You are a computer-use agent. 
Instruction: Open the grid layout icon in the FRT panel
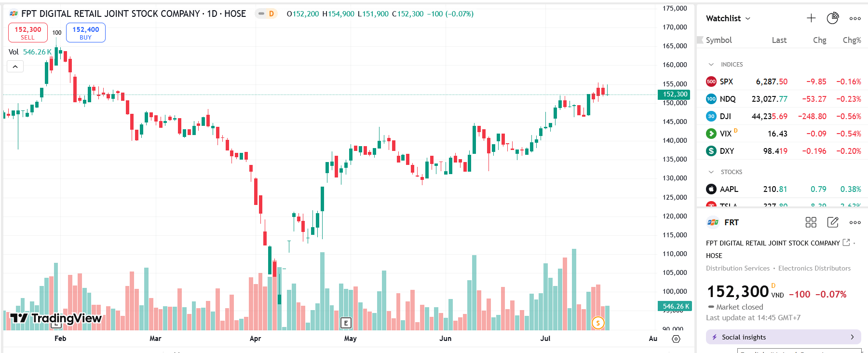tap(811, 222)
